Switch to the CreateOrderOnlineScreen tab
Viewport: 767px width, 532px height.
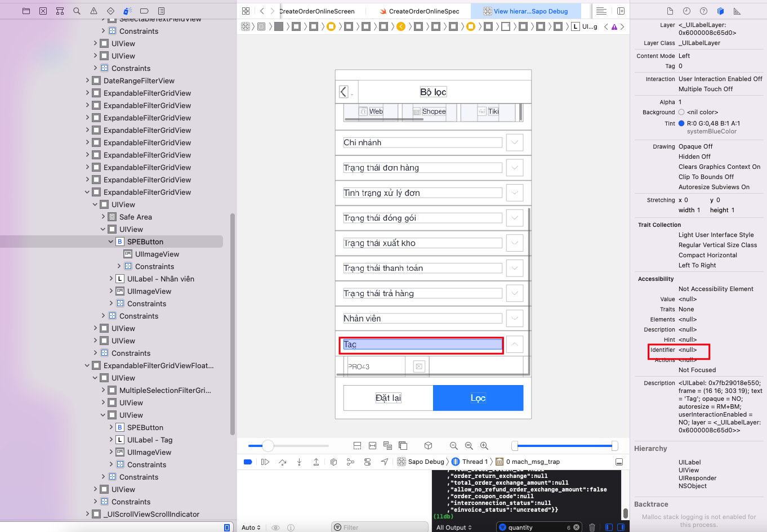(x=316, y=11)
